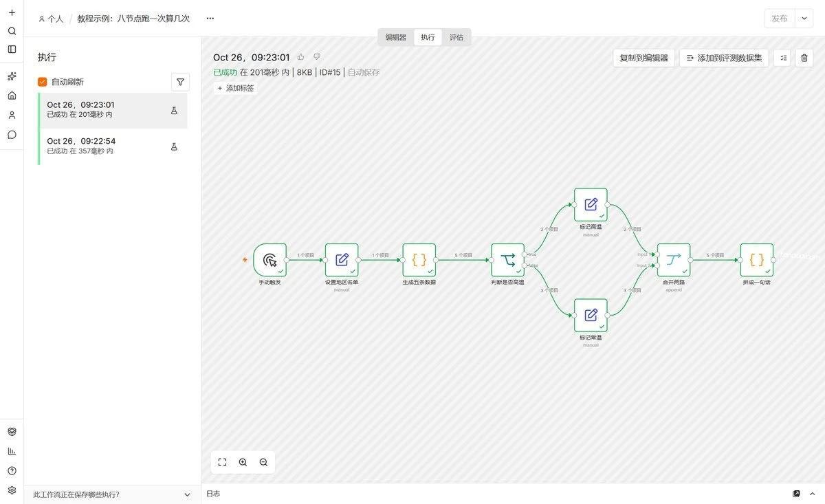Open the filter funnel for executions

point(180,82)
